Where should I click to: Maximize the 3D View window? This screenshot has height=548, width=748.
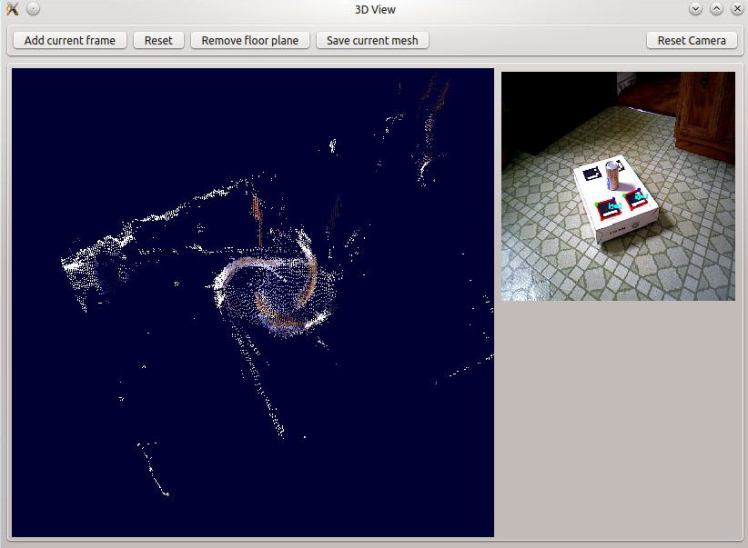[x=715, y=9]
